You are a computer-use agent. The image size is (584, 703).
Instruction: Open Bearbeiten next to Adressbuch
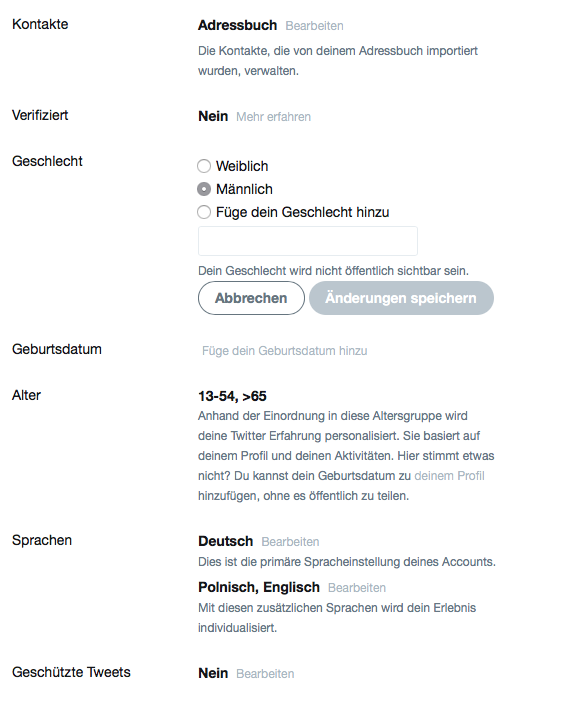pyautogui.click(x=315, y=26)
